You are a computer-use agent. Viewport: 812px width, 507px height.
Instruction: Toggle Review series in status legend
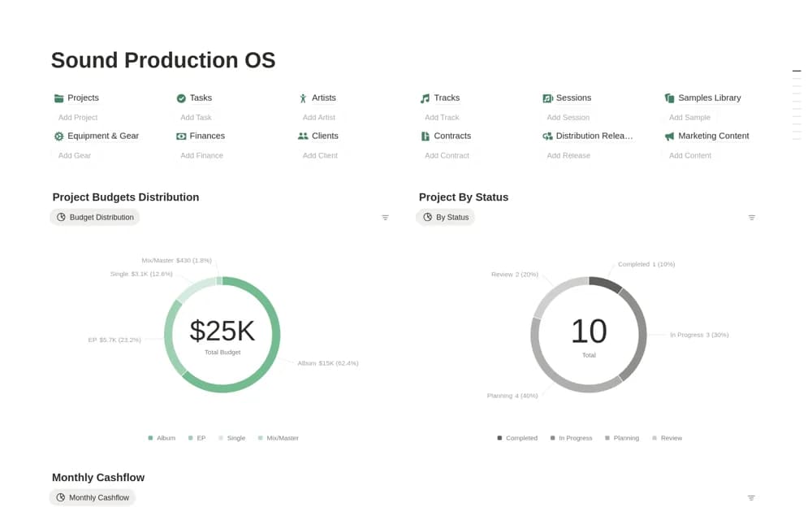(667, 438)
